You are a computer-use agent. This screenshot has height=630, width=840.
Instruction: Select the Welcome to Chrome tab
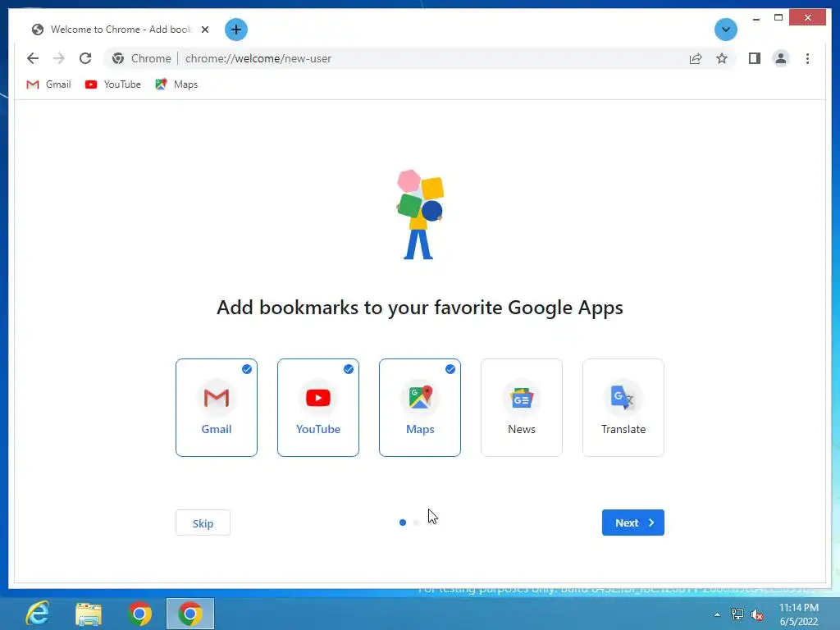121,30
